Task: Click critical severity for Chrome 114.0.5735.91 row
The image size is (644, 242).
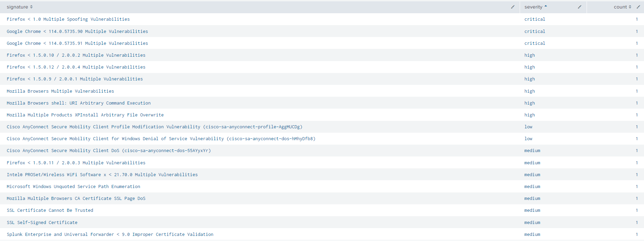Action: coord(535,43)
